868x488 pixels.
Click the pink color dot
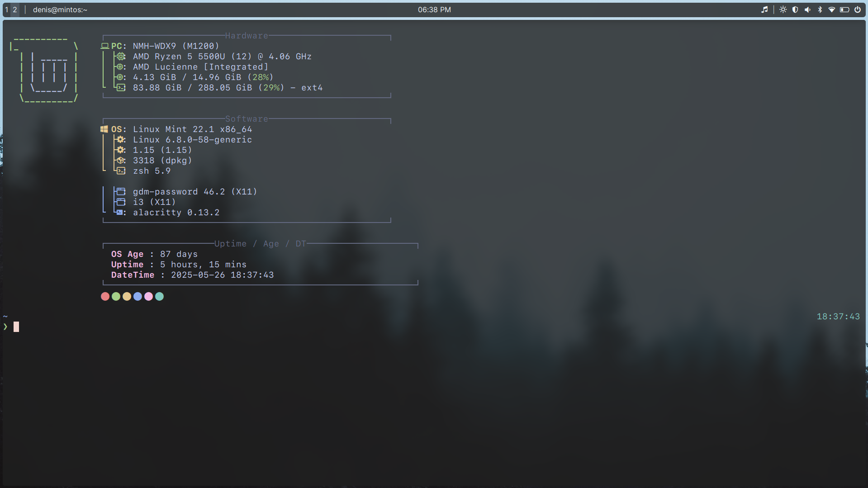[x=149, y=297]
